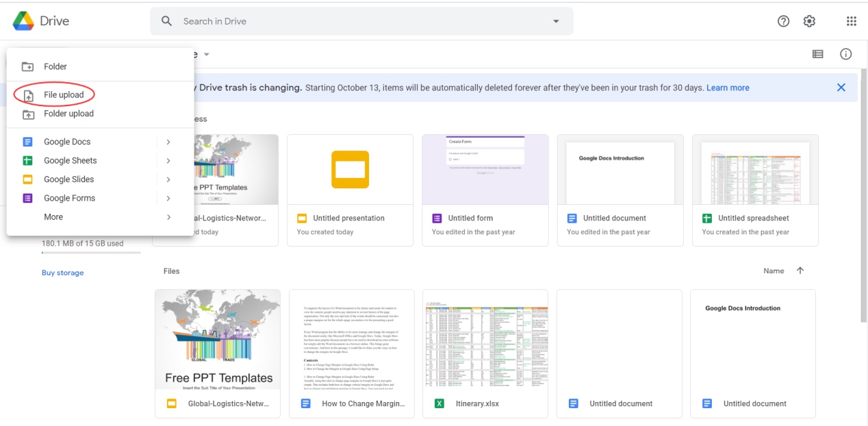868x426 pixels.
Task: Reverse sort direction with the arrow
Action: click(800, 271)
